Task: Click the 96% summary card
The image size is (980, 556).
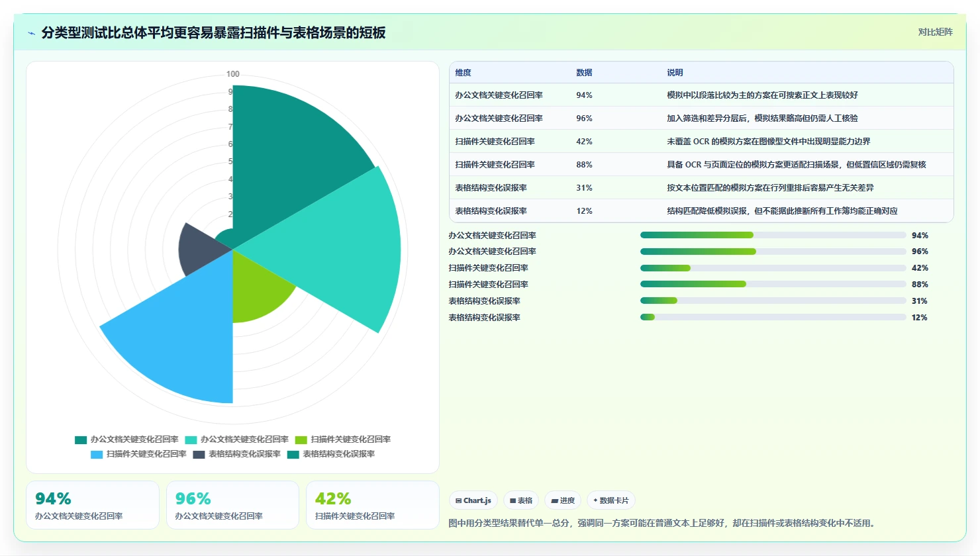Action: pos(232,505)
